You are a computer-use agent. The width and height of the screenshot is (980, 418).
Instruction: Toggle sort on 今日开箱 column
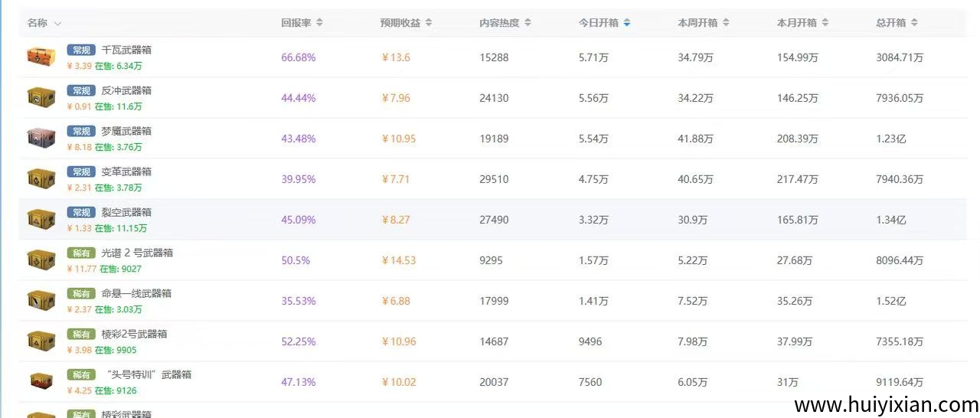[627, 23]
